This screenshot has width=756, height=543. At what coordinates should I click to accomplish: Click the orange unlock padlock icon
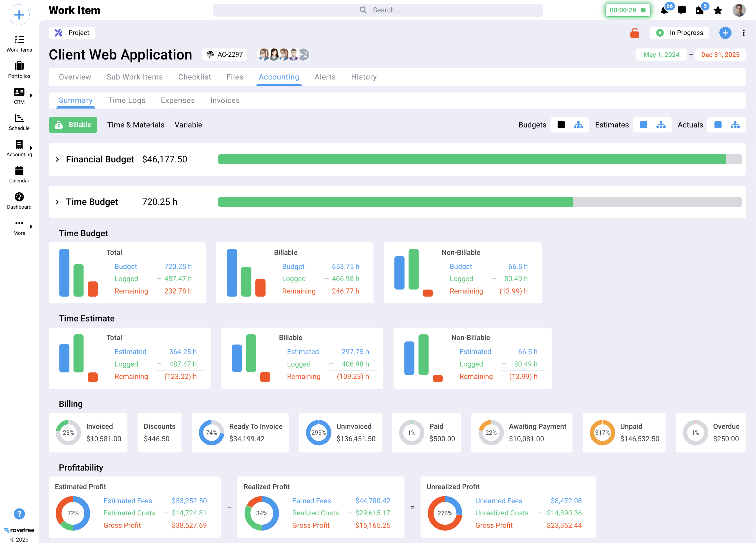634,33
